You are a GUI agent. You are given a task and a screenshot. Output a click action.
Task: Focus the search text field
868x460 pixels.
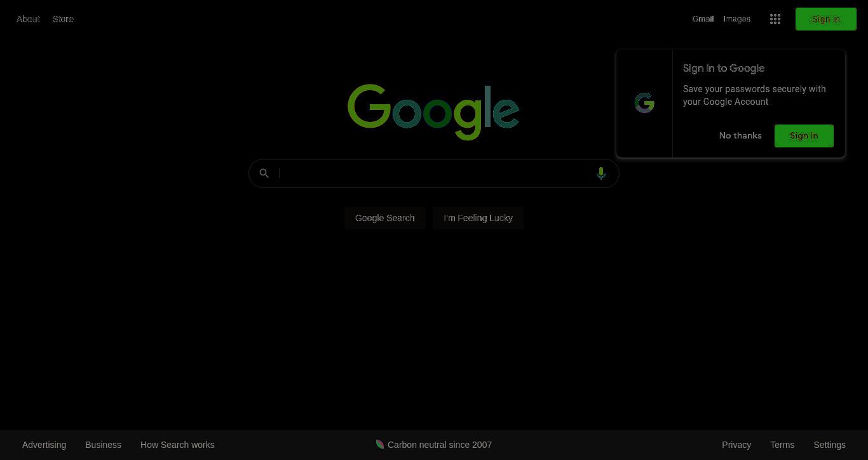[x=435, y=173]
